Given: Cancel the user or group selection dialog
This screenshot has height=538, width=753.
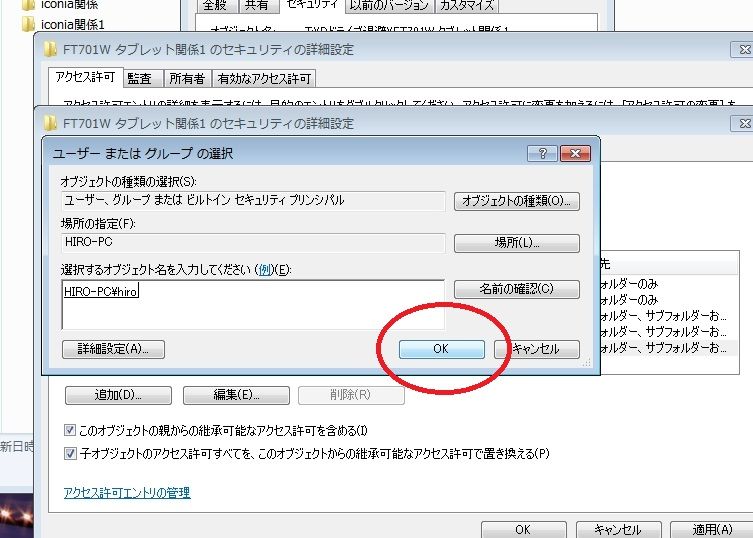Looking at the screenshot, I should click(537, 349).
